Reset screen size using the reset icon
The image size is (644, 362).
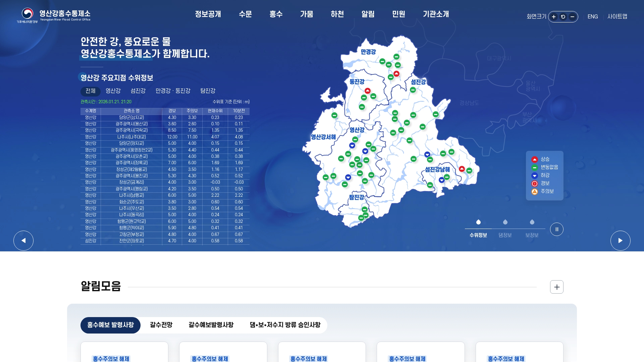[563, 16]
